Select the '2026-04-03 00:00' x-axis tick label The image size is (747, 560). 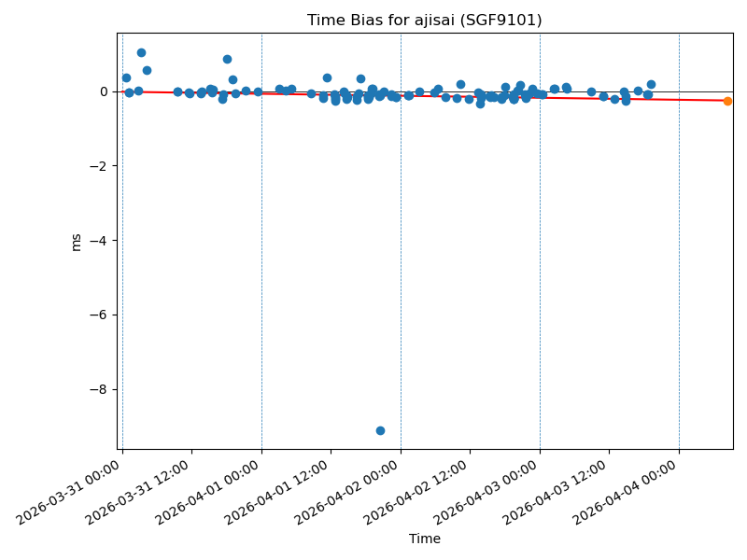point(487,493)
